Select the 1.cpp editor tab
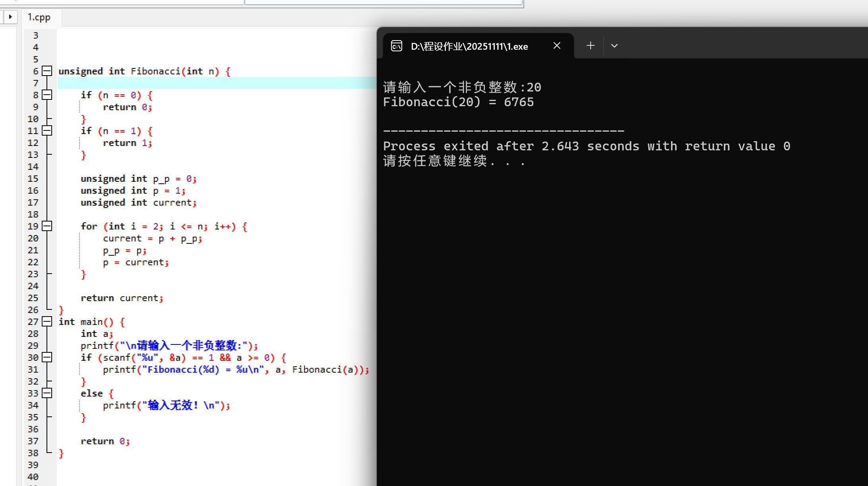The image size is (868, 486). [x=39, y=17]
